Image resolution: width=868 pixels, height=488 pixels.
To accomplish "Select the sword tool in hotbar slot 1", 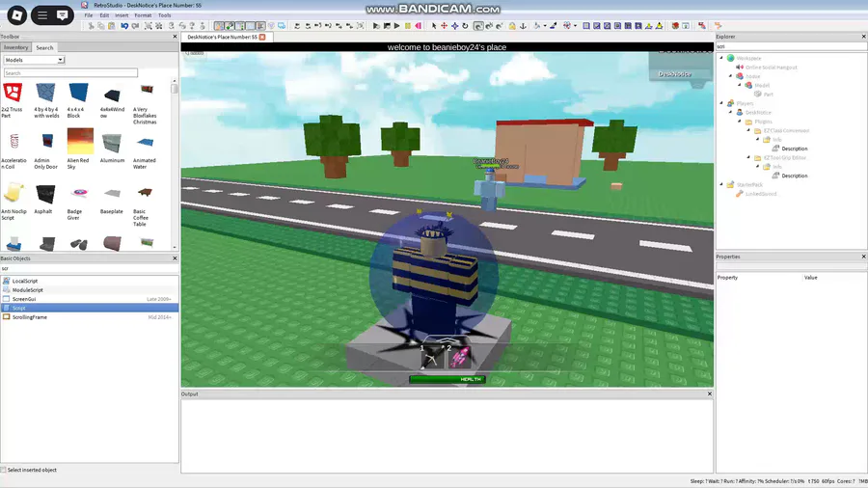I will (x=432, y=357).
